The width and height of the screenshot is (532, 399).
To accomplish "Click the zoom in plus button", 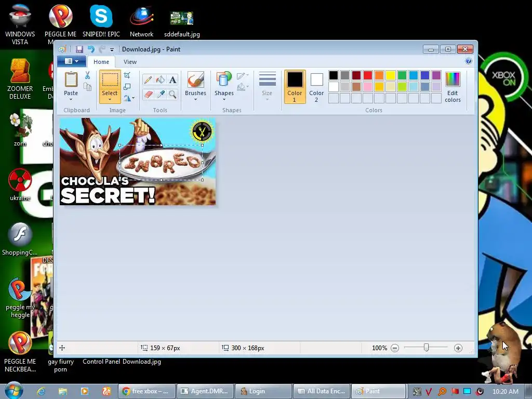I will tap(458, 348).
